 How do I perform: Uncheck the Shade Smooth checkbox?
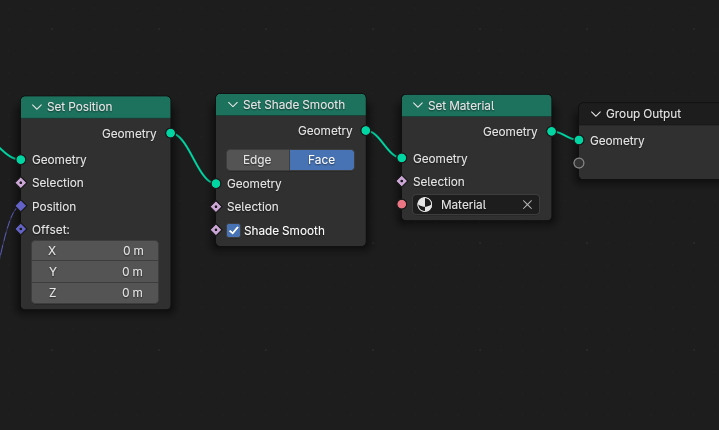[x=233, y=230]
